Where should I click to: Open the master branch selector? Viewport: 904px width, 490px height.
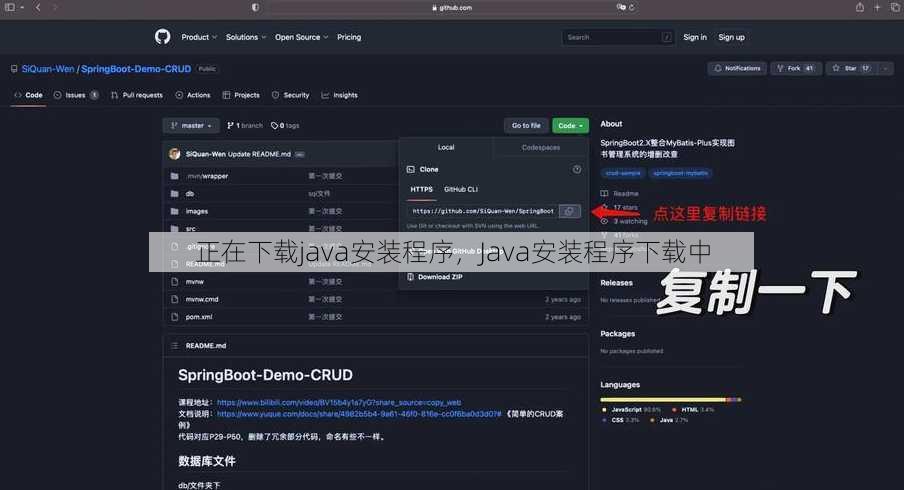coord(191,126)
